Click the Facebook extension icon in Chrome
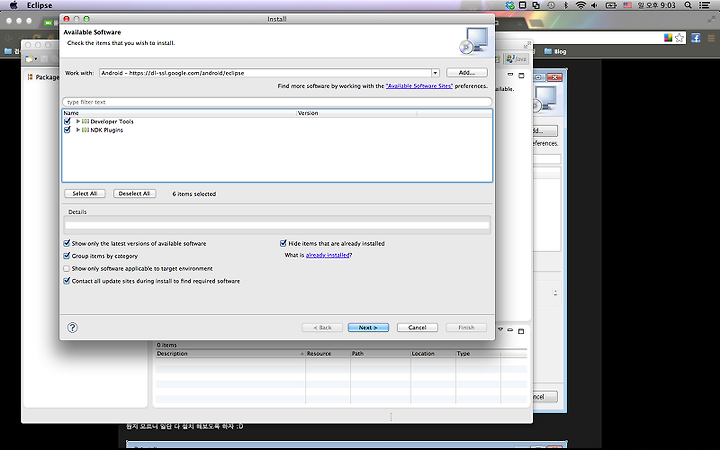 point(696,38)
